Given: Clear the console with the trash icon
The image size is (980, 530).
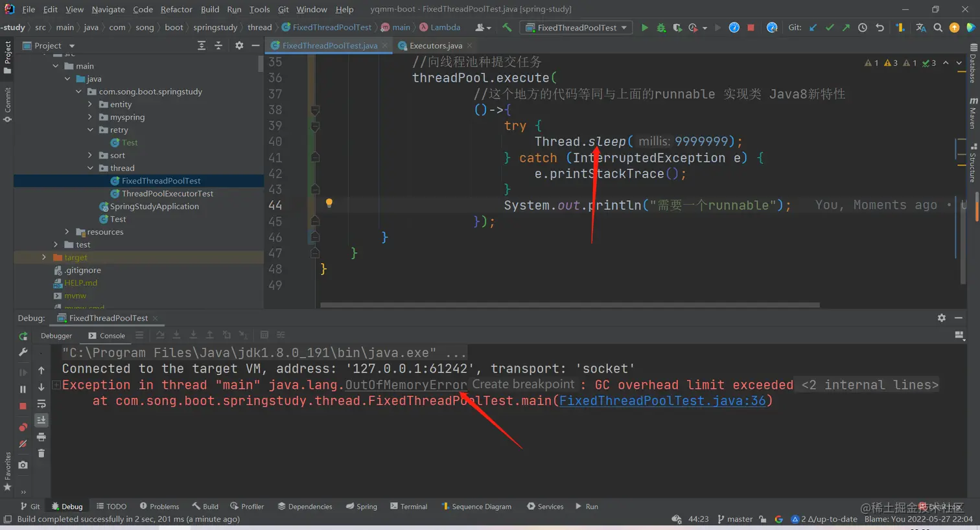Looking at the screenshot, I should [41, 453].
